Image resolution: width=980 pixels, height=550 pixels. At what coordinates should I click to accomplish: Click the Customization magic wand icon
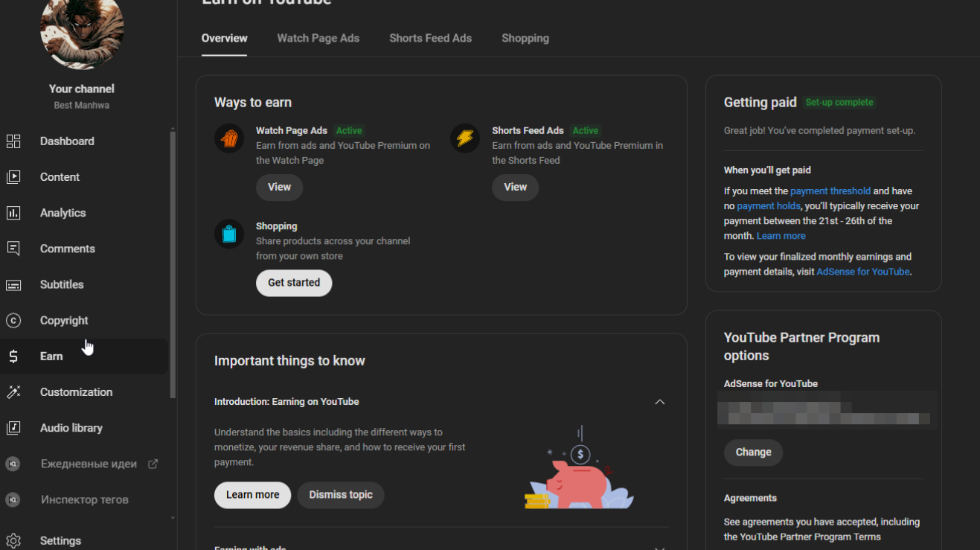pos(13,392)
